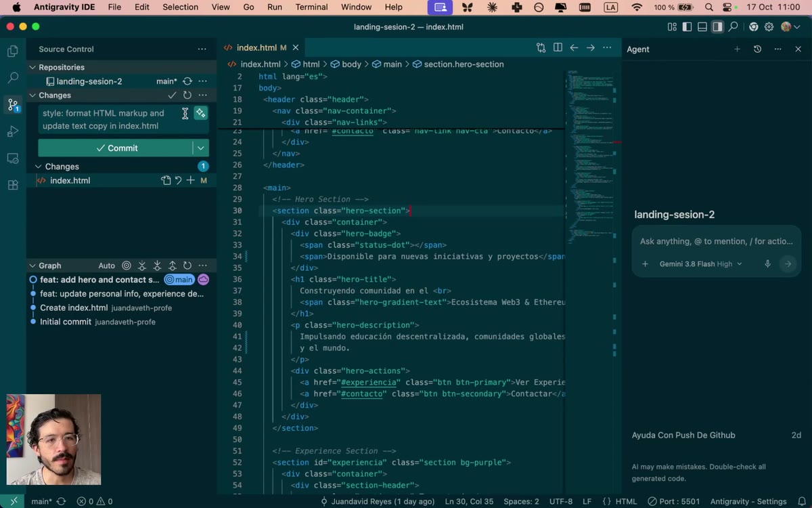The width and height of the screenshot is (812, 508).
Task: Open the Go menu
Action: [248, 7]
